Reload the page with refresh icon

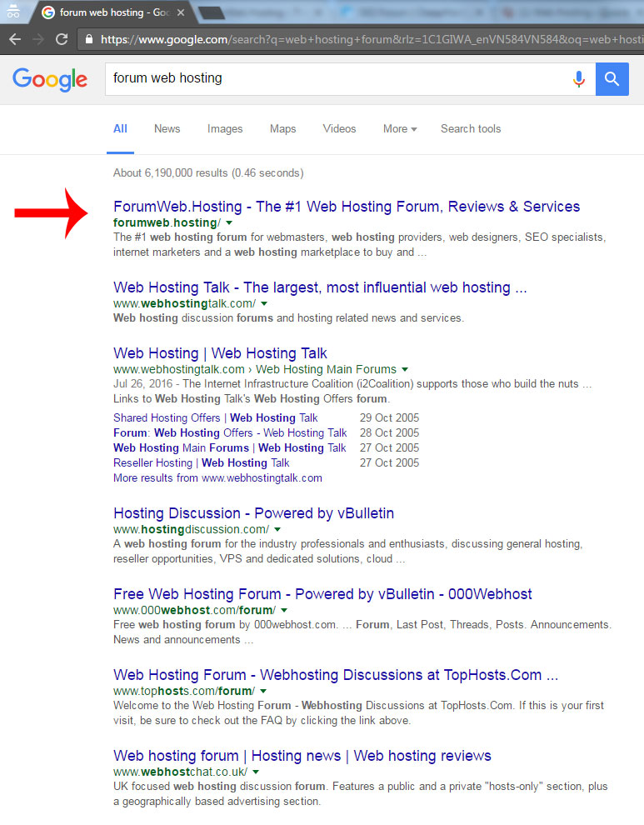tap(62, 39)
